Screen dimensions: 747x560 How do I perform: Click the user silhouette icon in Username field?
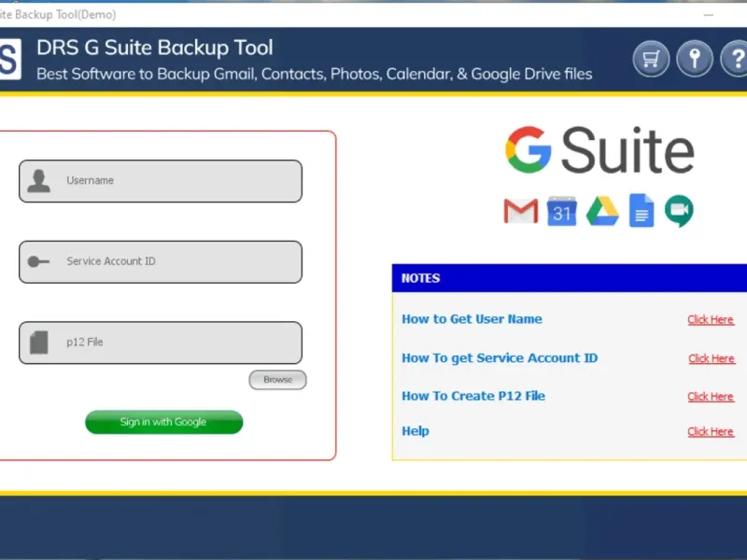(38, 181)
